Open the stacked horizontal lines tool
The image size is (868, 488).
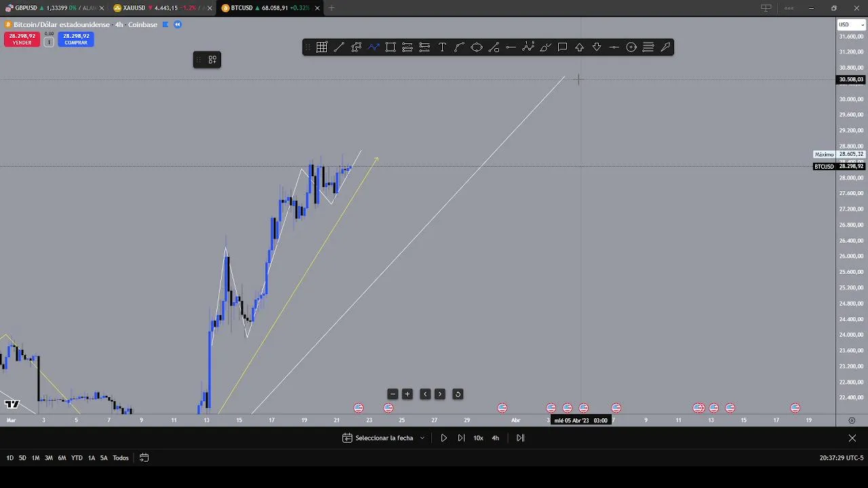648,47
